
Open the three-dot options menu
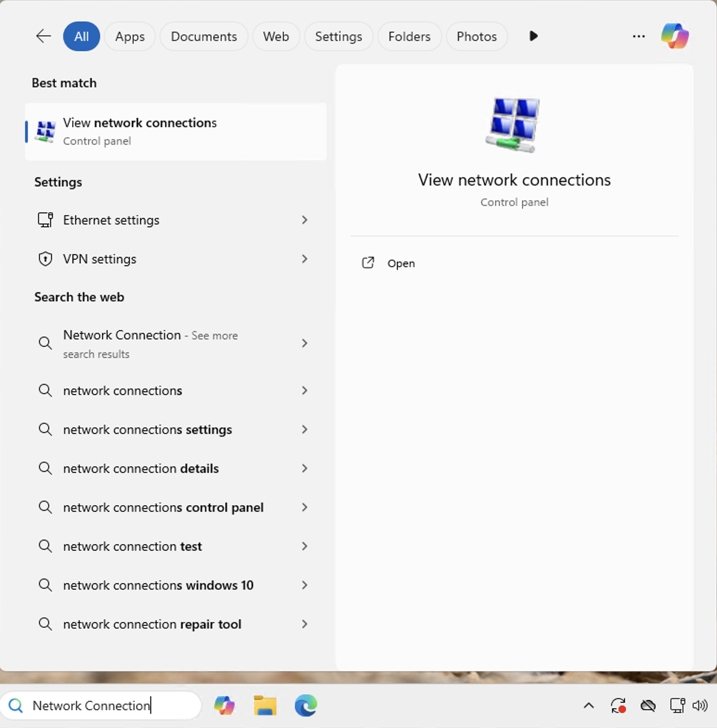(x=639, y=36)
